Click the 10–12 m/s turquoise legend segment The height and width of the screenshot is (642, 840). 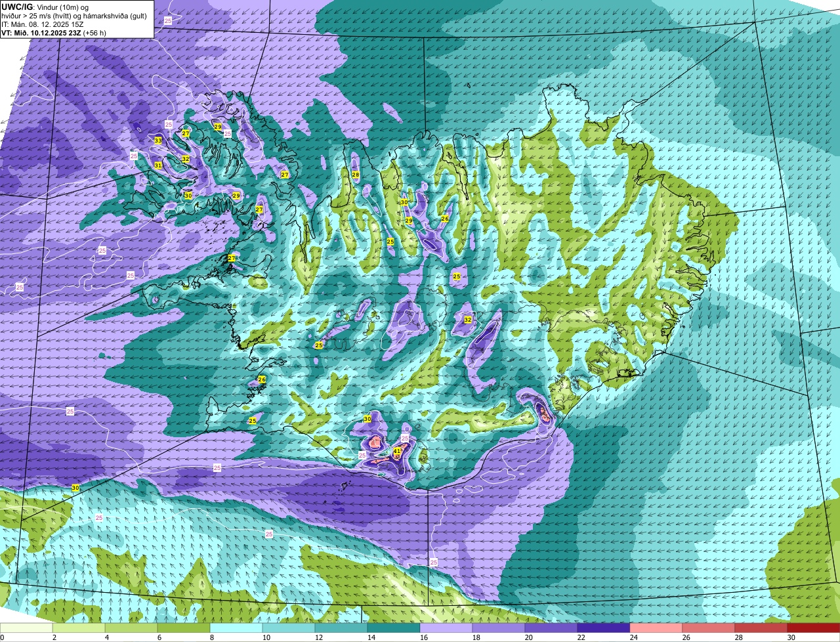[289, 628]
